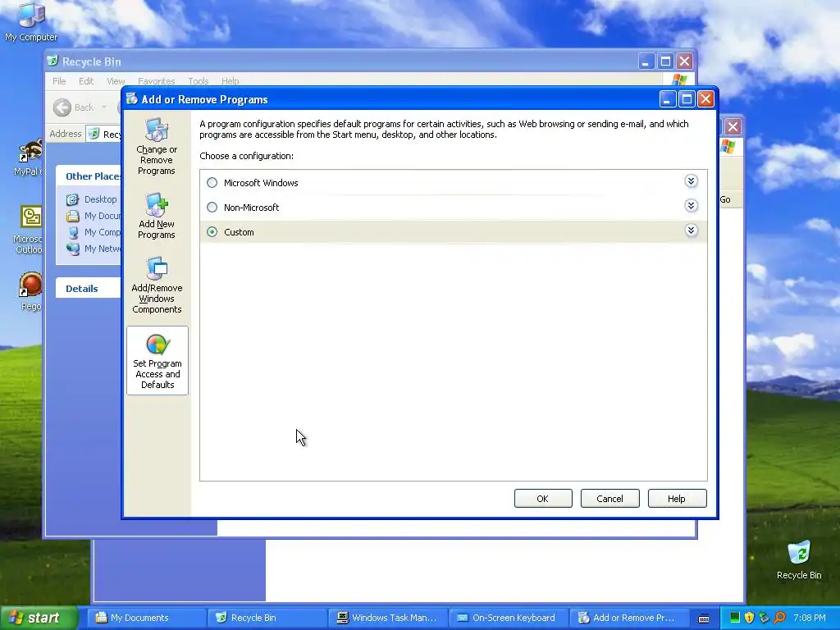
Task: Select the MyPal desktop shortcut
Action: 28,158
